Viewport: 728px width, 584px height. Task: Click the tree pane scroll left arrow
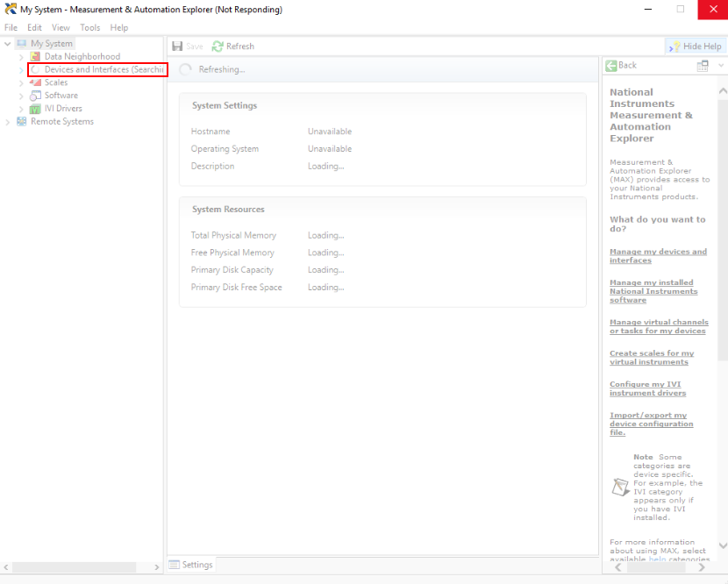pos(5,567)
